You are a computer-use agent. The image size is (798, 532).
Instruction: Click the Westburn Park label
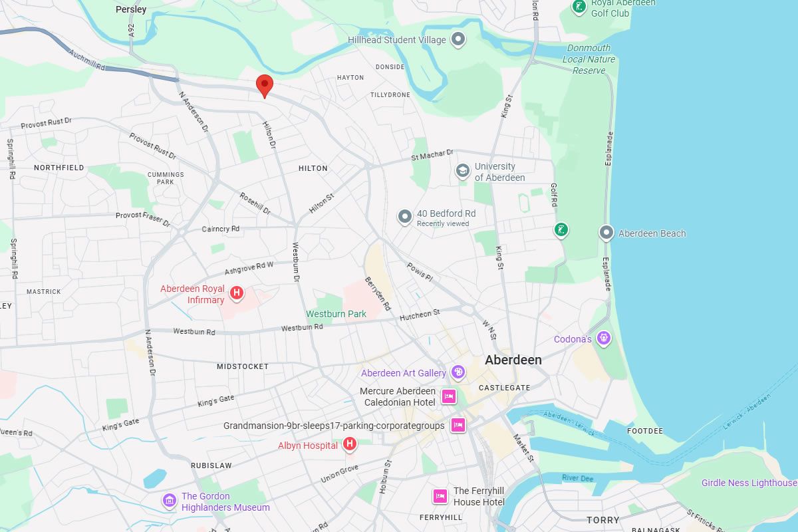coord(336,314)
